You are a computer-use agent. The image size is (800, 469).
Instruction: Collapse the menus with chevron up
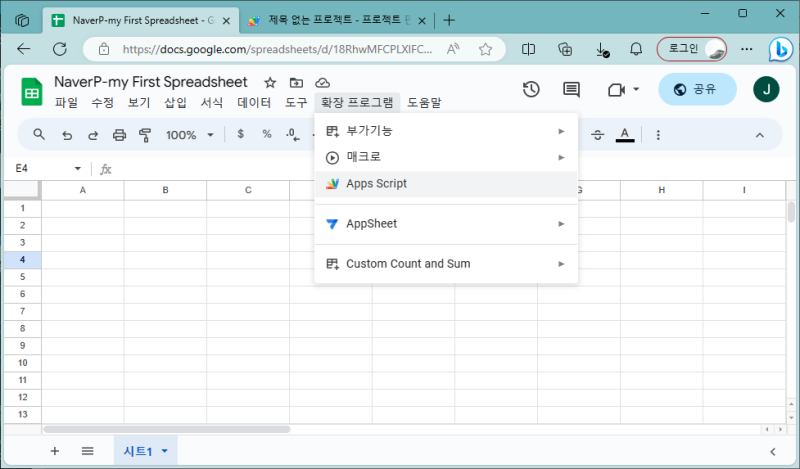[x=760, y=135]
